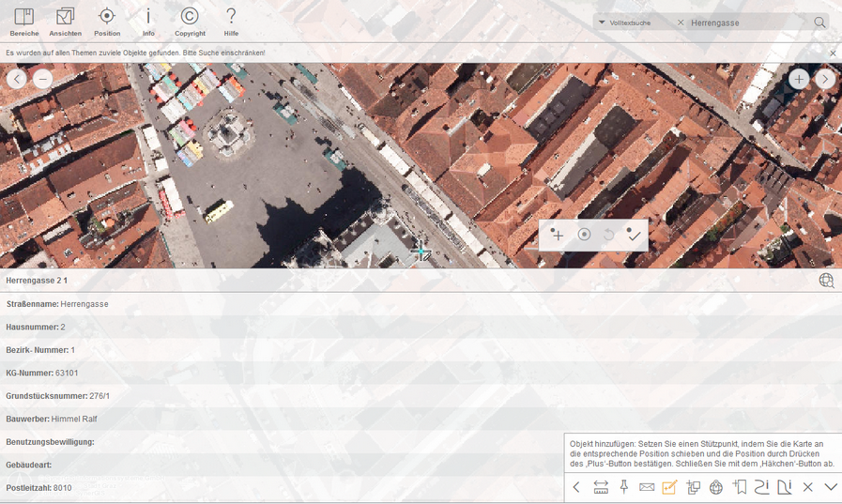
Task: Click the Position locate icon
Action: click(x=107, y=21)
